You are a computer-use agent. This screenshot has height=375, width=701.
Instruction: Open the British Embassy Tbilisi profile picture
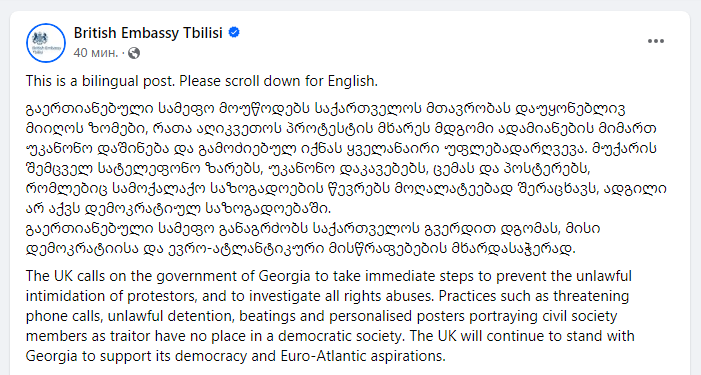(46, 43)
